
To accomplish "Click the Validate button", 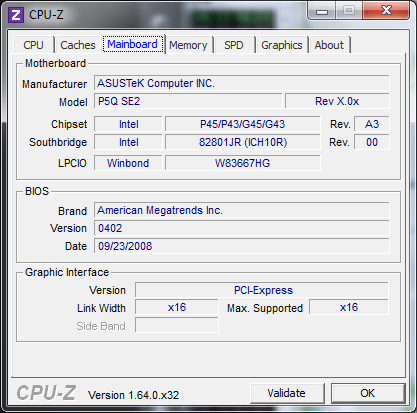I will point(287,393).
